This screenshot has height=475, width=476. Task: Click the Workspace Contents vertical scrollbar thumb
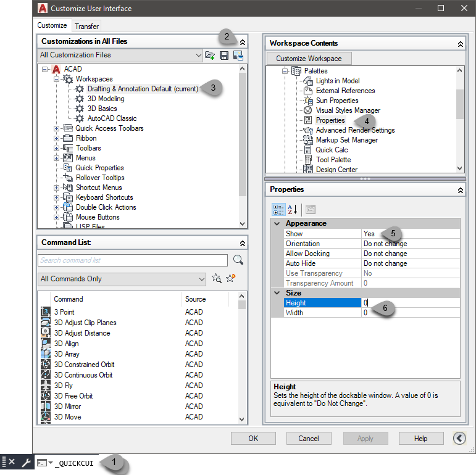pos(459,104)
